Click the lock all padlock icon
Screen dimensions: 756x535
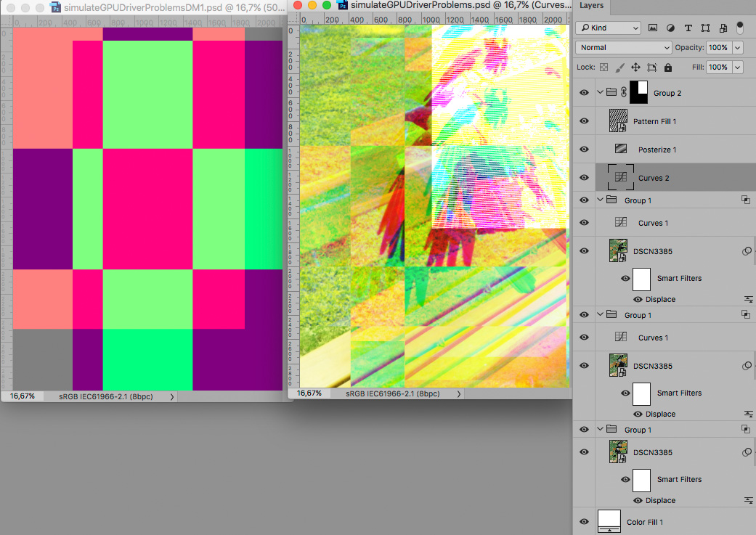pyautogui.click(x=667, y=67)
